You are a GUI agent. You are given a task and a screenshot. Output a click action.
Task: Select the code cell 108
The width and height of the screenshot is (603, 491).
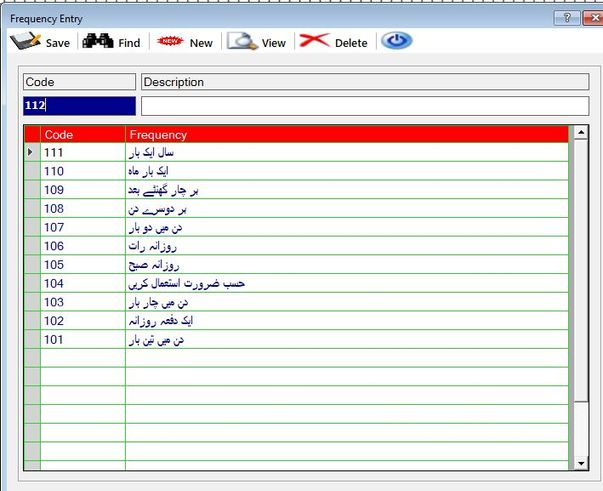(x=83, y=208)
